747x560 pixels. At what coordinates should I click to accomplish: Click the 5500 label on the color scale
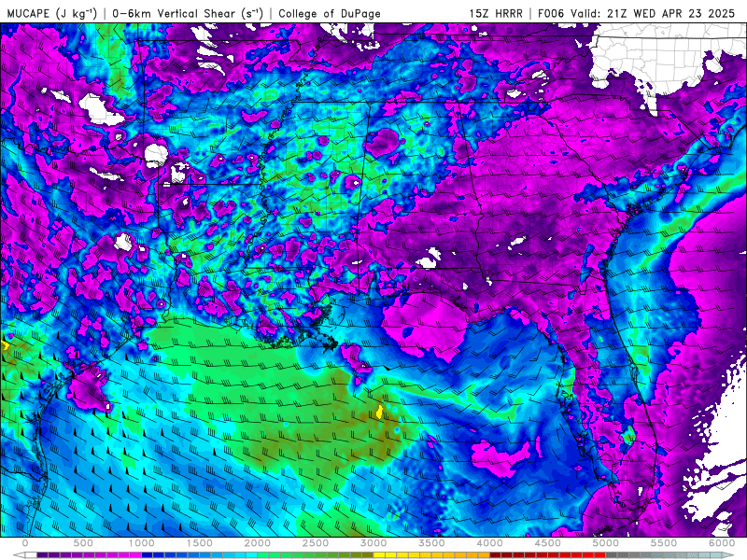pos(664,543)
